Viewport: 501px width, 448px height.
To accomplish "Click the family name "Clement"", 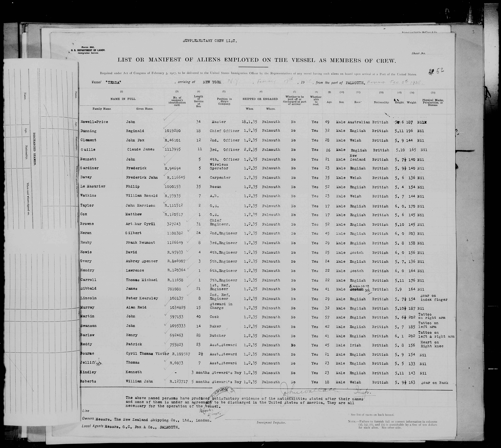I will tap(88, 140).
